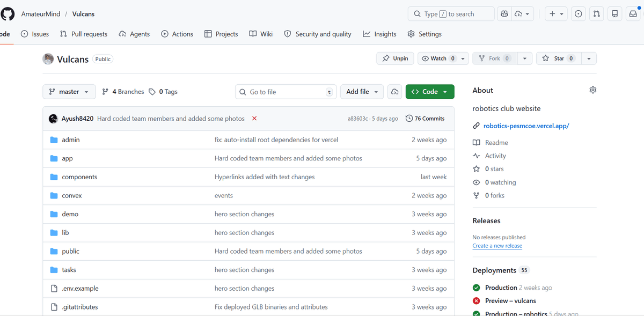Image resolution: width=644 pixels, height=316 pixels.
Task: Expand the Add file dropdown
Action: click(362, 92)
